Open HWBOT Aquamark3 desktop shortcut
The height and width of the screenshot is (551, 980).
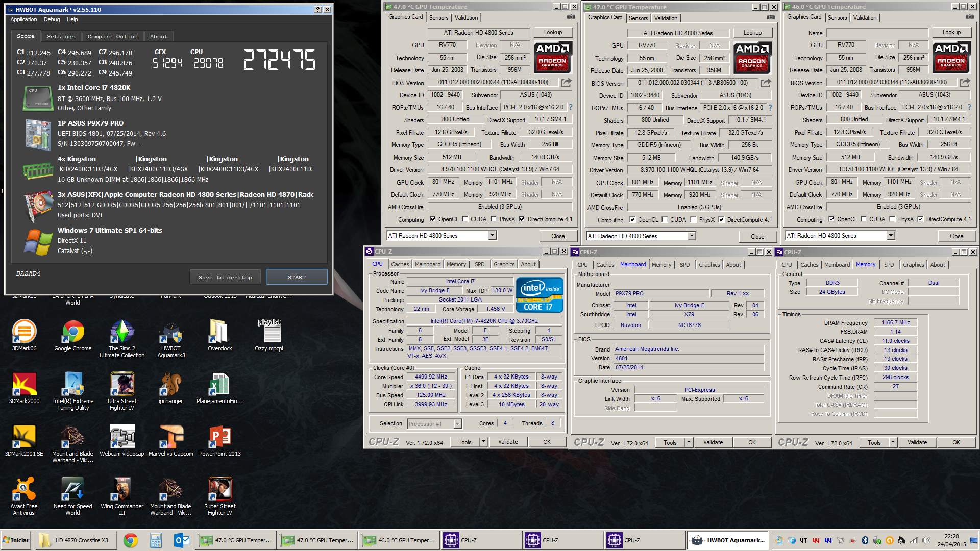tap(171, 338)
